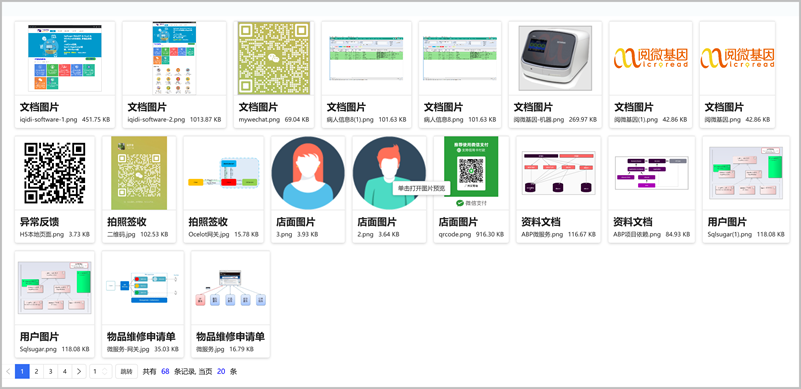
Task: Click the page number stepper field
Action: 101,372
